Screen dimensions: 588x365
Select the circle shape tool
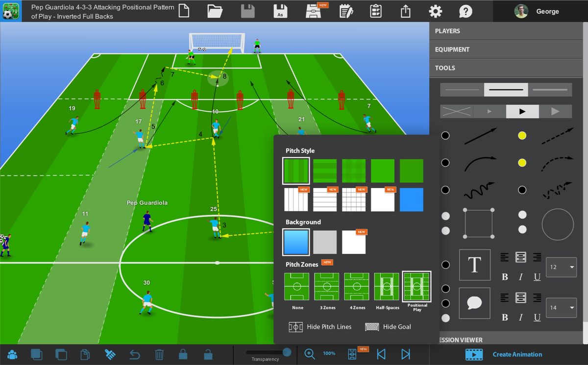pyautogui.click(x=558, y=224)
